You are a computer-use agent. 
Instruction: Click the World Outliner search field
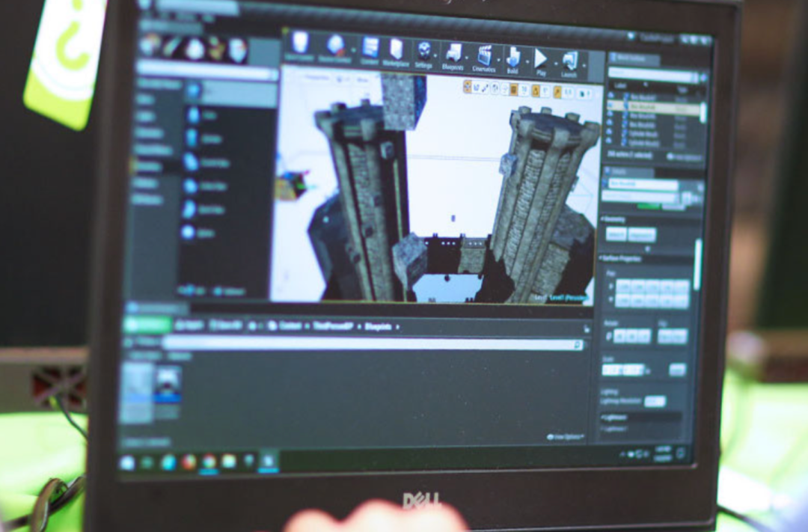tap(652, 76)
